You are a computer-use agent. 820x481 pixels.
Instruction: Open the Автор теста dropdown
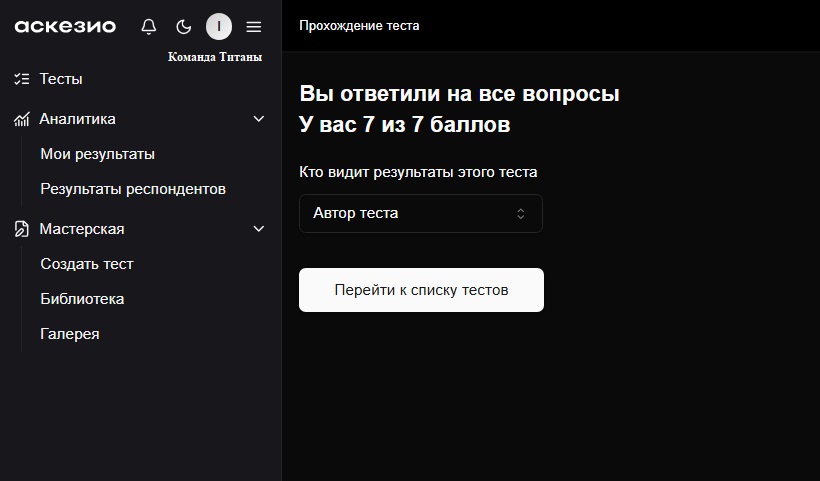(420, 213)
